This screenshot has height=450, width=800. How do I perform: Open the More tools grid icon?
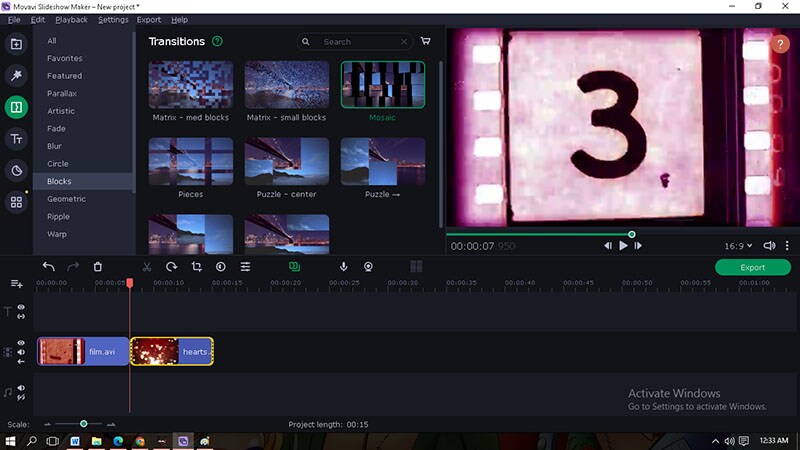click(16, 202)
